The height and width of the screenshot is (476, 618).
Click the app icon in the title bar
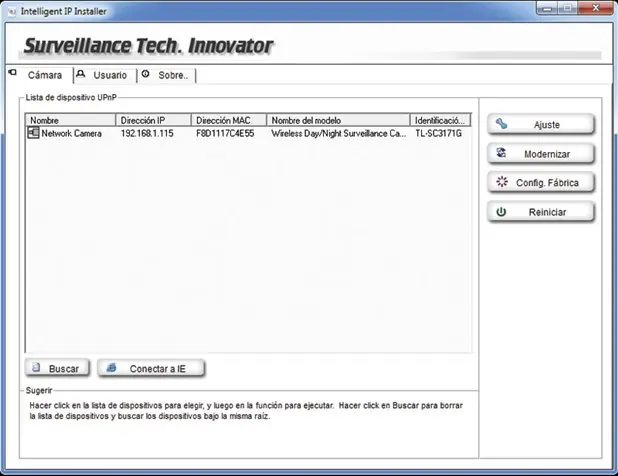[x=12, y=12]
